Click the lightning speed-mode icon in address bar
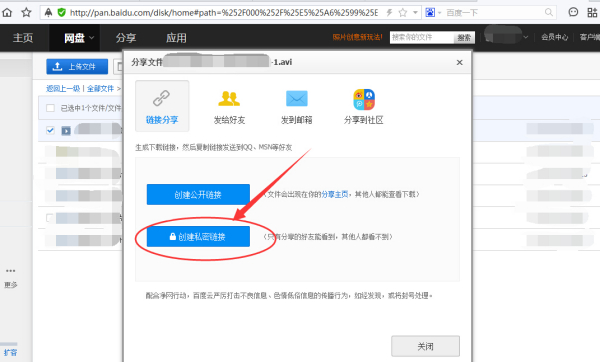600x362 pixels. point(389,13)
